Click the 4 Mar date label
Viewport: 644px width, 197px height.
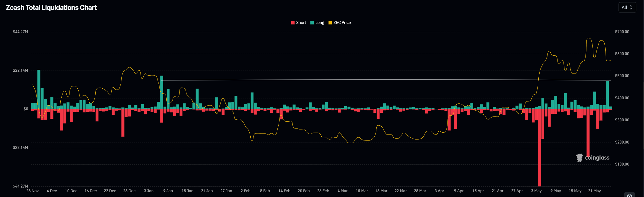point(342,191)
